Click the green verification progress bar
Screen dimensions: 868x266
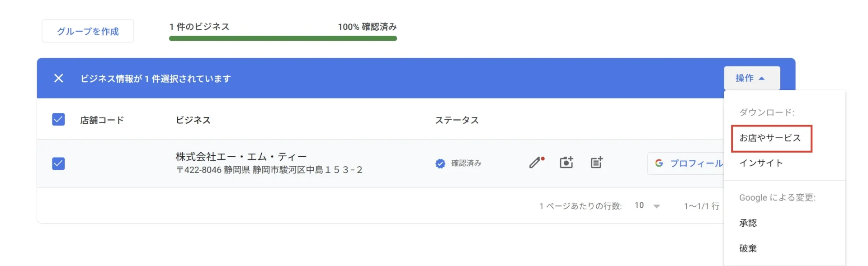[283, 39]
